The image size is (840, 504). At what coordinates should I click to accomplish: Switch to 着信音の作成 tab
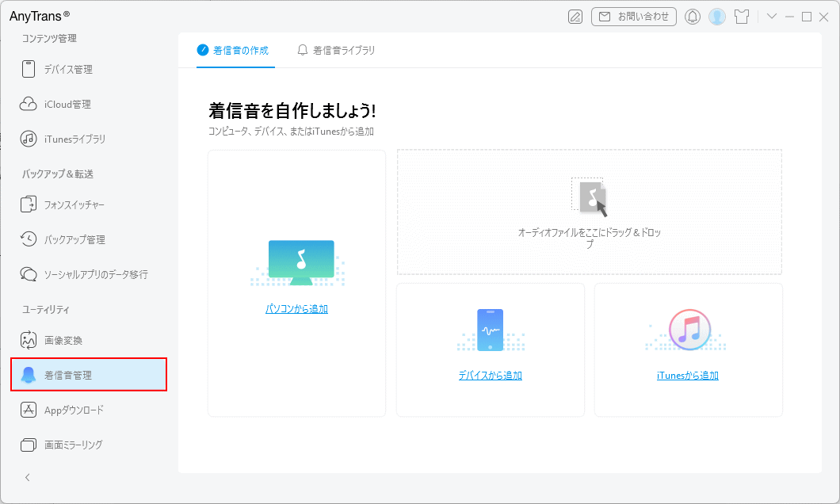tap(235, 51)
